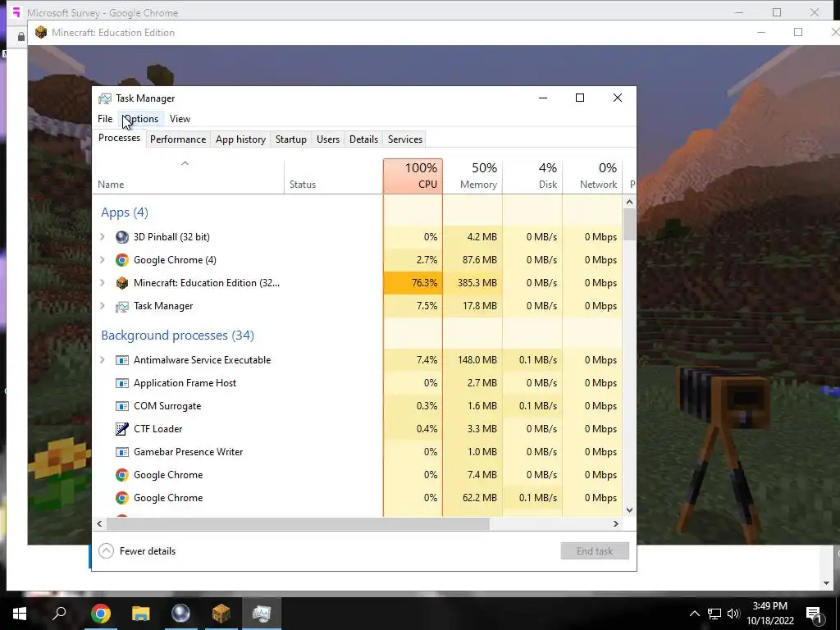Screen dimensions: 840x630
Task: Click the 3D Pinball process icon
Action: 122,237
